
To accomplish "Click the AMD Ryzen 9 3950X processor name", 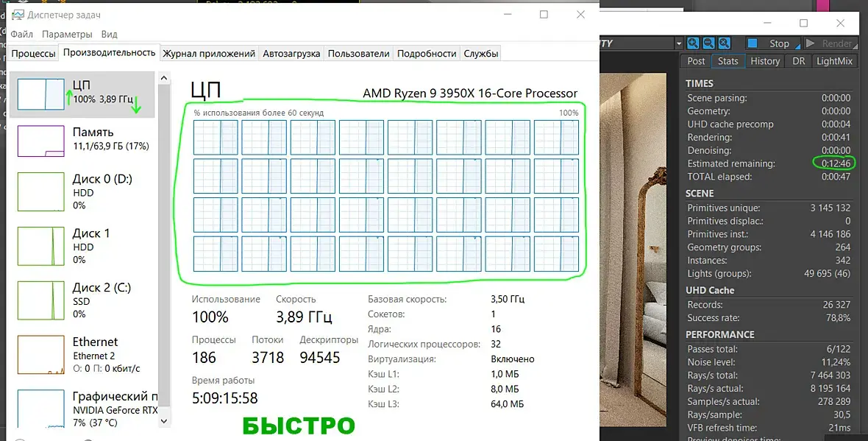I will (470, 93).
